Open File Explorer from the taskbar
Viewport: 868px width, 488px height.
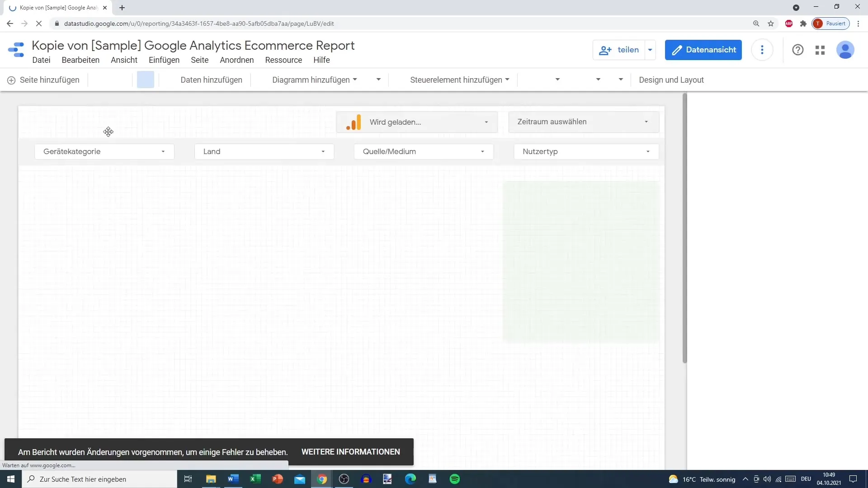pyautogui.click(x=211, y=479)
